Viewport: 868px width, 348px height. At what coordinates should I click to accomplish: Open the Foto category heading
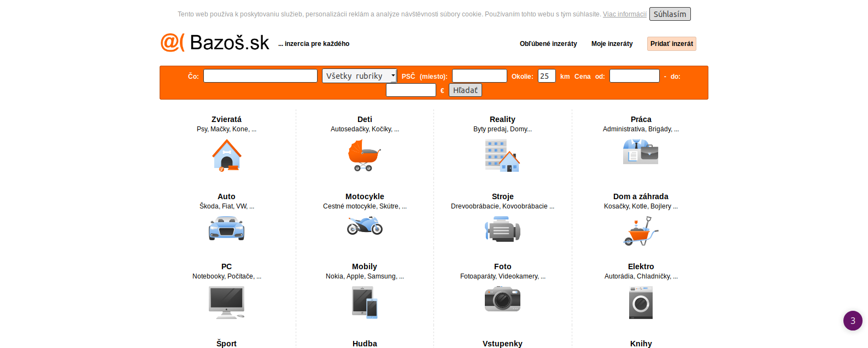(502, 266)
